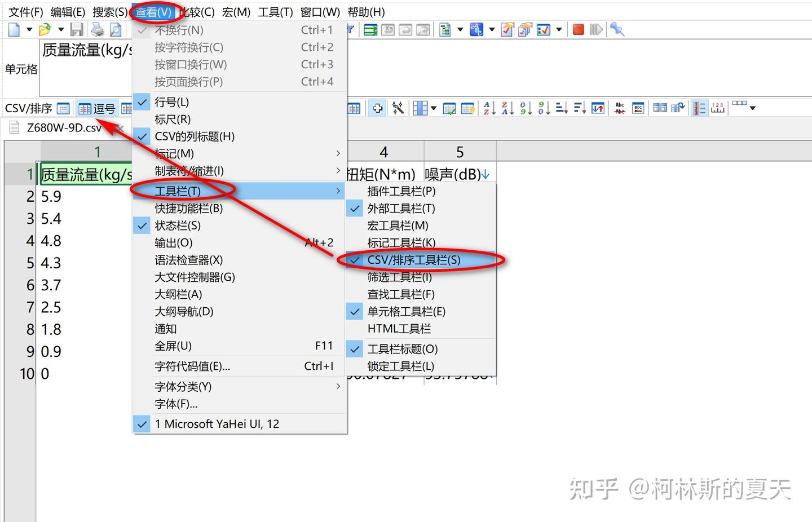Open the 宏(M) menu

(x=236, y=11)
